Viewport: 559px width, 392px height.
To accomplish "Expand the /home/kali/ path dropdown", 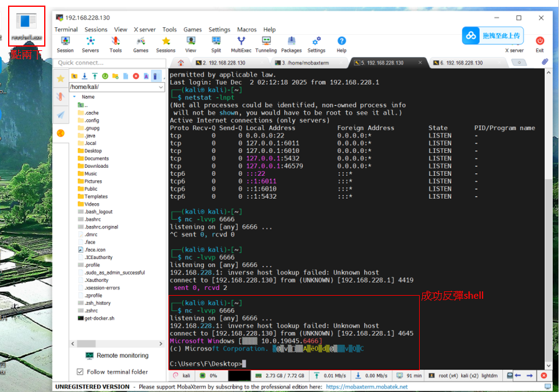I will click(161, 87).
